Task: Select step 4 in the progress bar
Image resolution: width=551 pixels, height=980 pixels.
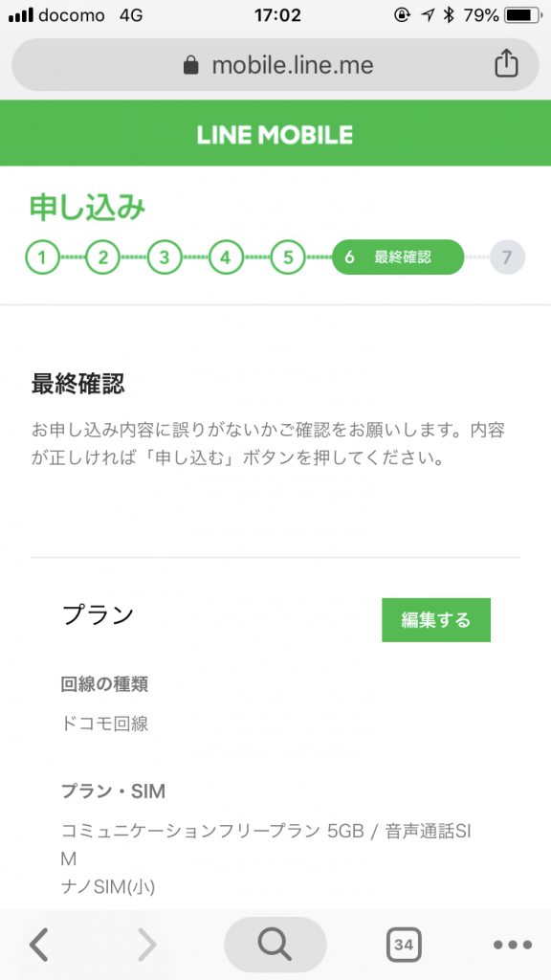Action: 226,257
